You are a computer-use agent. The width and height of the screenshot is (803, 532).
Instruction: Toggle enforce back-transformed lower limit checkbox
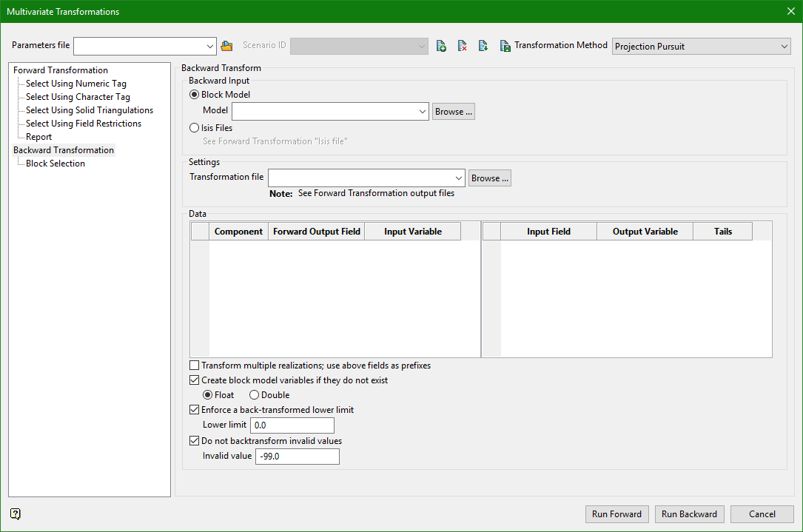click(195, 410)
